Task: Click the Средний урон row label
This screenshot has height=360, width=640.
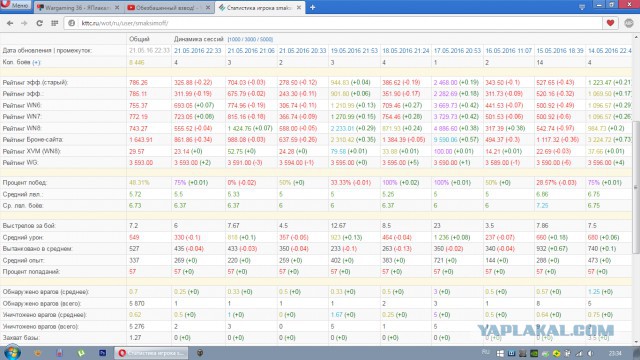Action: click(x=23, y=237)
